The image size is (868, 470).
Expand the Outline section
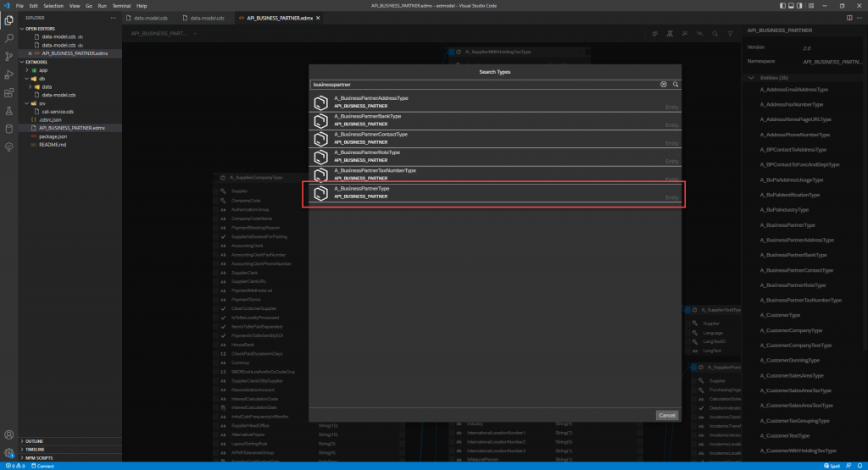[x=22, y=441]
